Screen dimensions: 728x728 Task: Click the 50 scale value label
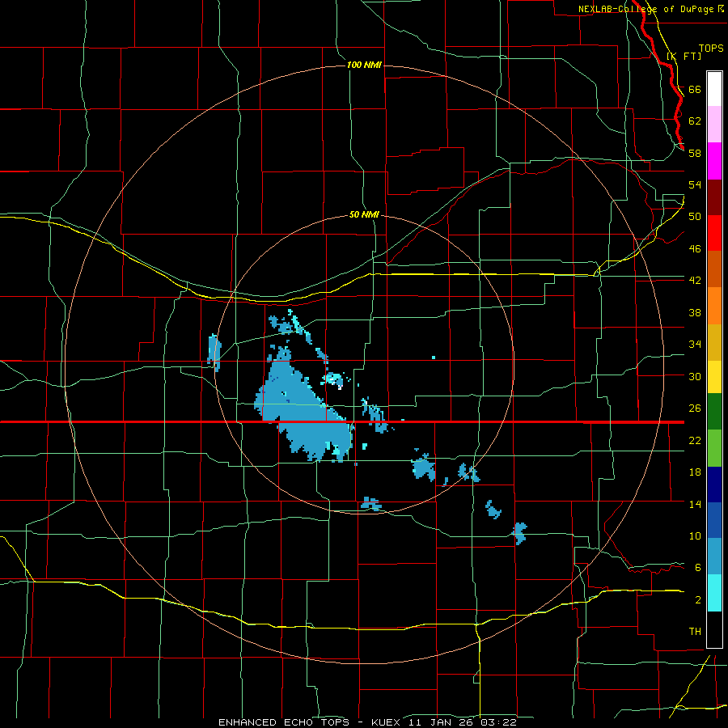pyautogui.click(x=695, y=217)
